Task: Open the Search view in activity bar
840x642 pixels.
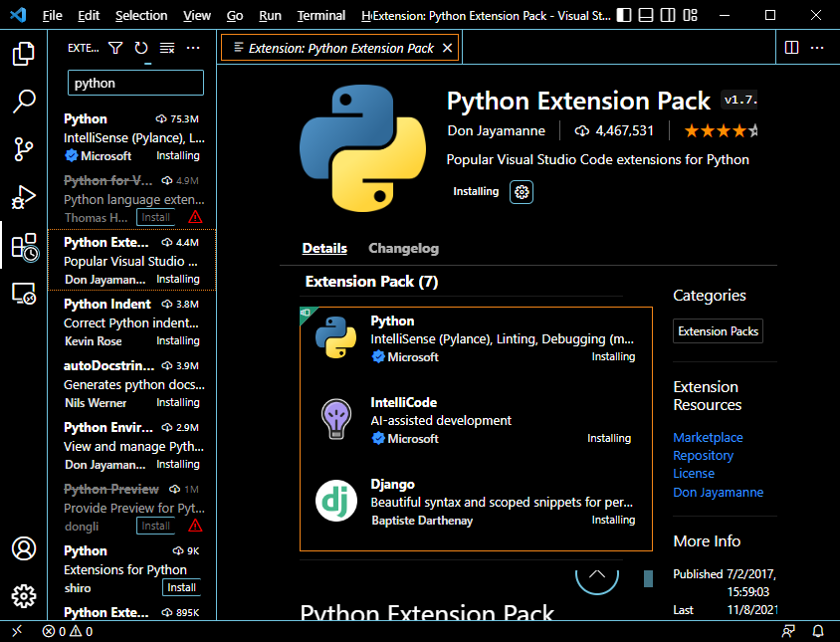Action: point(24,101)
